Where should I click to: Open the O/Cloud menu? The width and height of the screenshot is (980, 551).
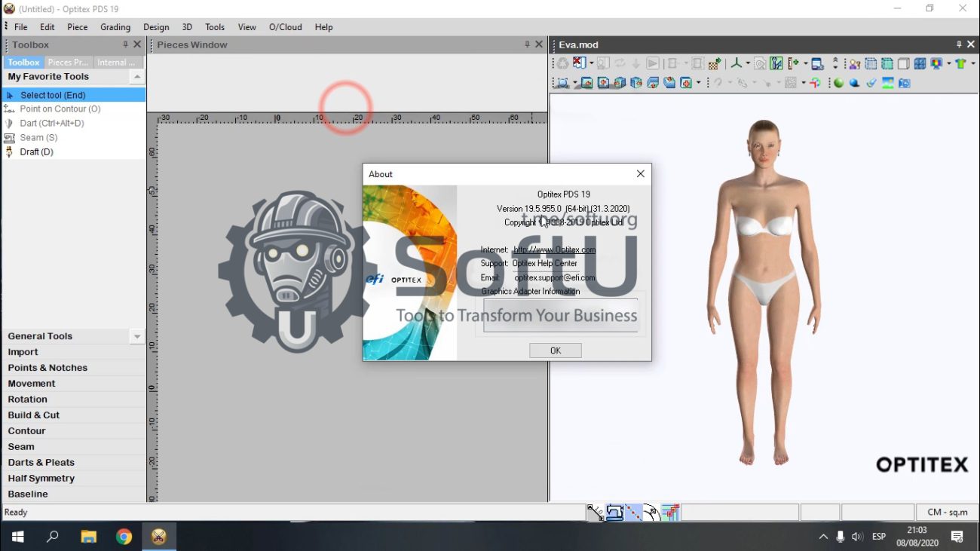click(x=286, y=27)
